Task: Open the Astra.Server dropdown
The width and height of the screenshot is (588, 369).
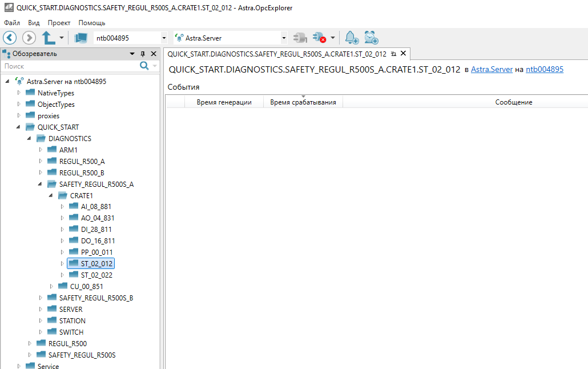Action: pyautogui.click(x=284, y=38)
